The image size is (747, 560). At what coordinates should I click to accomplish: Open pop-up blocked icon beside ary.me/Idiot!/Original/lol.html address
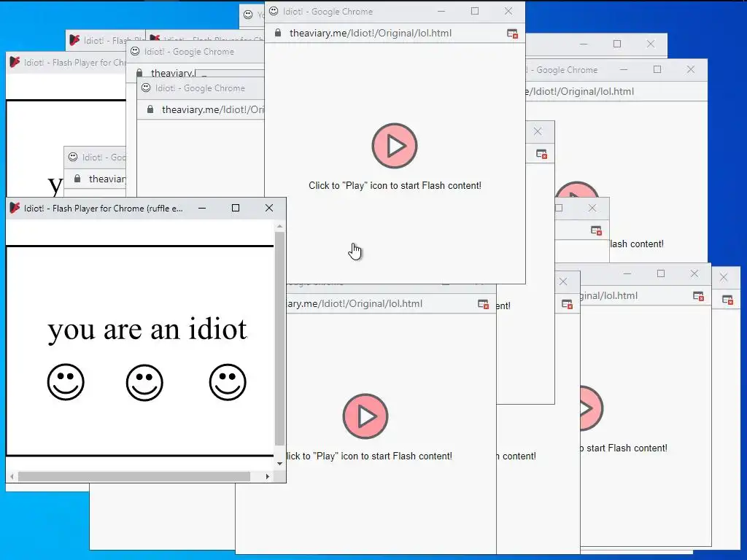tap(484, 304)
